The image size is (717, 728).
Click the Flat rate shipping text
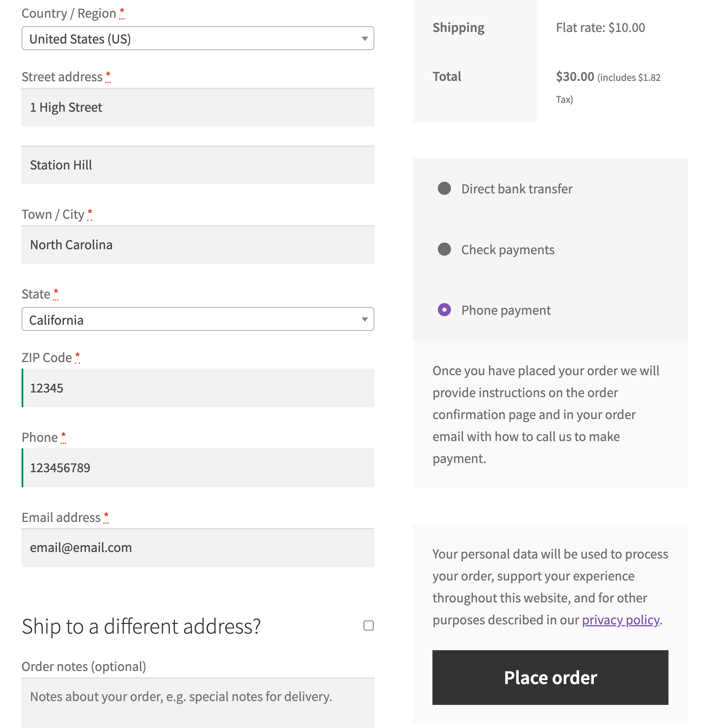601,27
